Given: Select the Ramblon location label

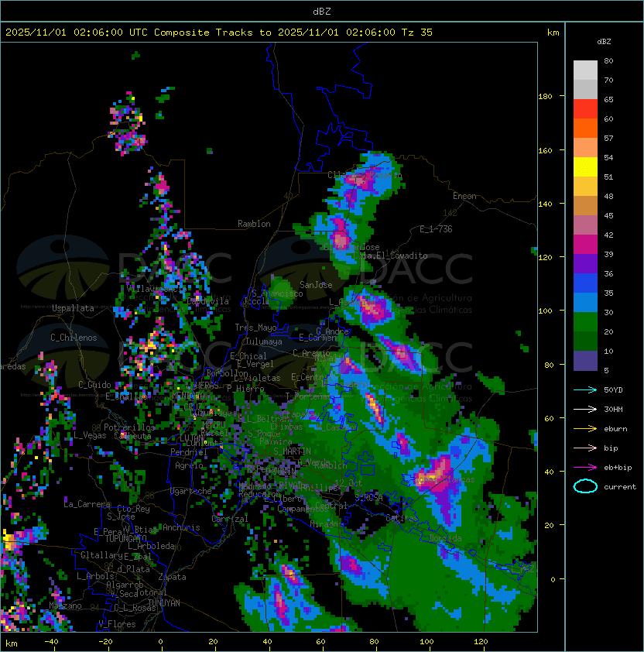Looking at the screenshot, I should pyautogui.click(x=254, y=224).
